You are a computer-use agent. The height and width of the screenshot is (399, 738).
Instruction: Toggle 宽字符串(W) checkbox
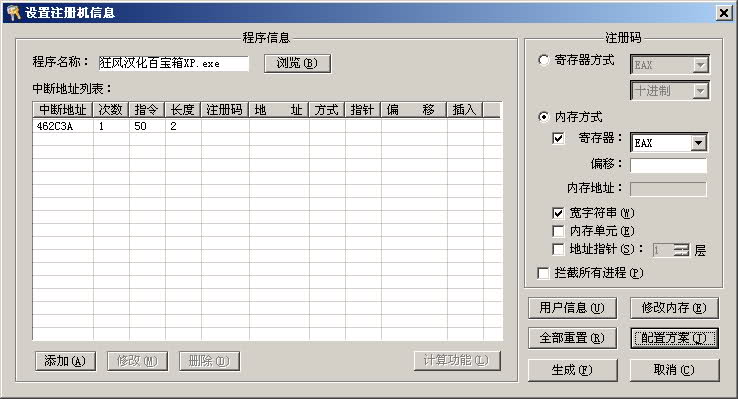pos(558,213)
